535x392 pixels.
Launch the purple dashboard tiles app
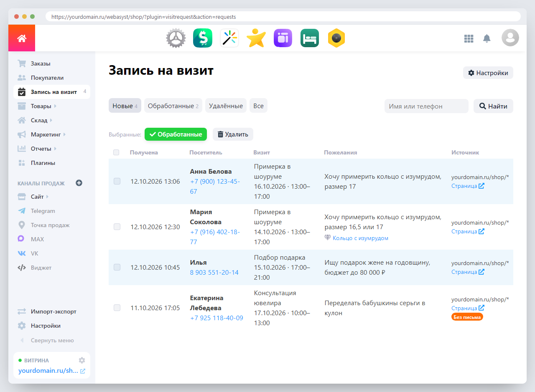pyautogui.click(x=283, y=38)
